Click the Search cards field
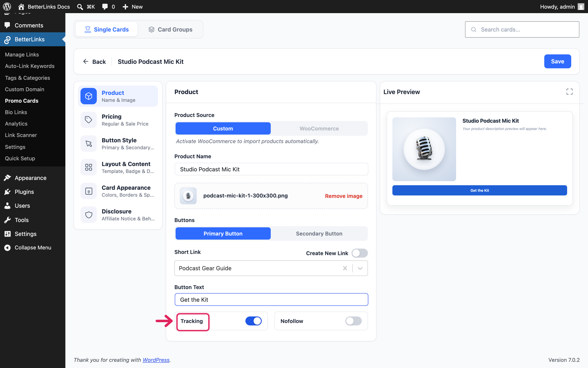This screenshot has width=588, height=368. pyautogui.click(x=522, y=29)
